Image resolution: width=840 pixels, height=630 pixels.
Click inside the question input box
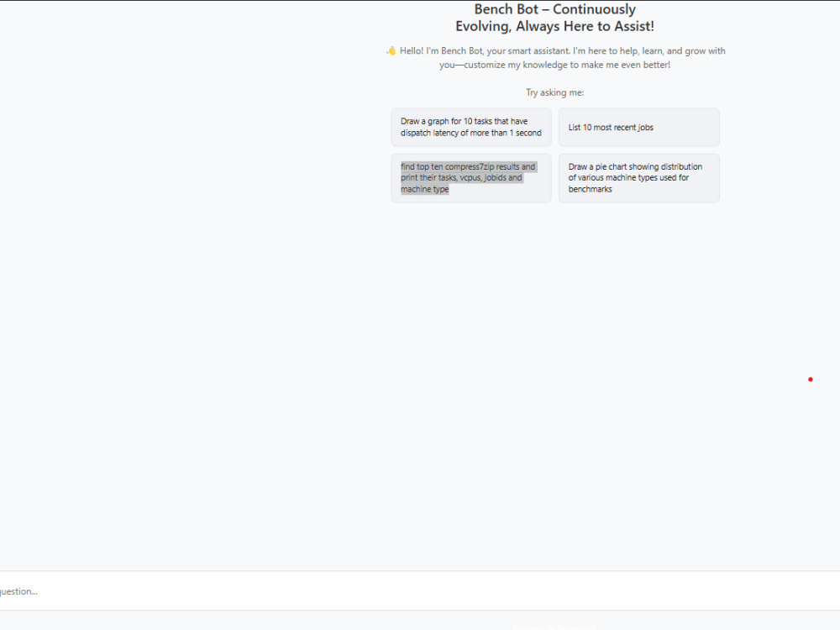tap(336, 591)
